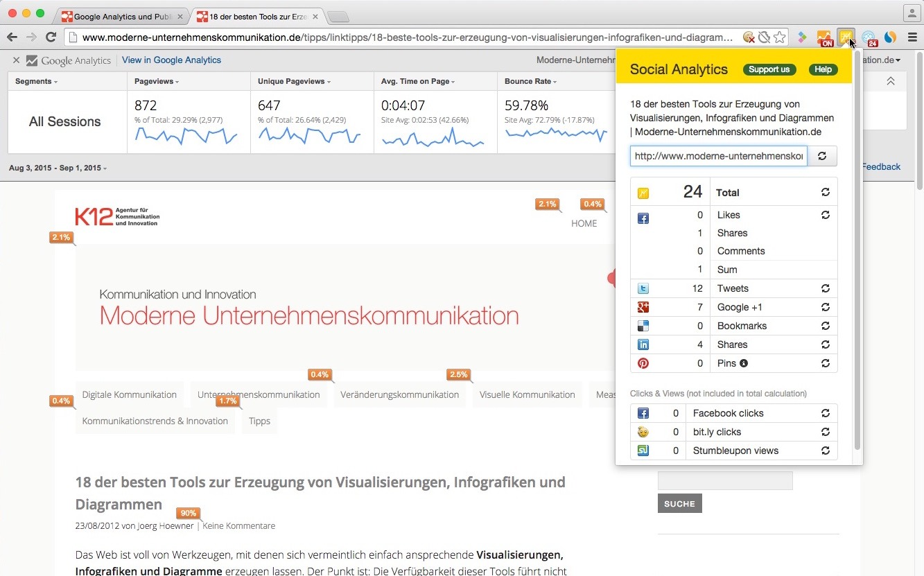924x576 pixels.
Task: Reload the current page
Action: (51, 37)
